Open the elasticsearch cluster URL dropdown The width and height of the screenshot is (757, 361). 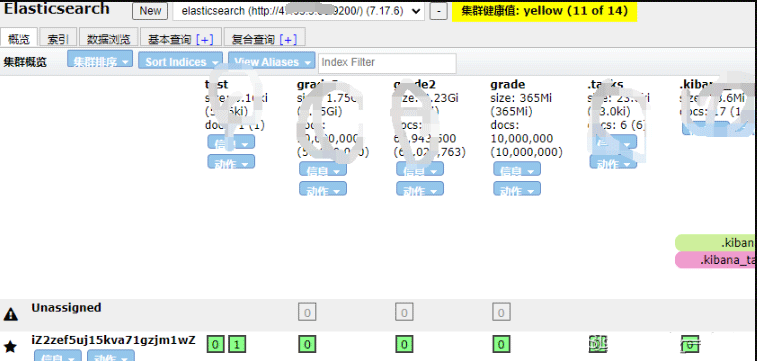click(x=298, y=12)
